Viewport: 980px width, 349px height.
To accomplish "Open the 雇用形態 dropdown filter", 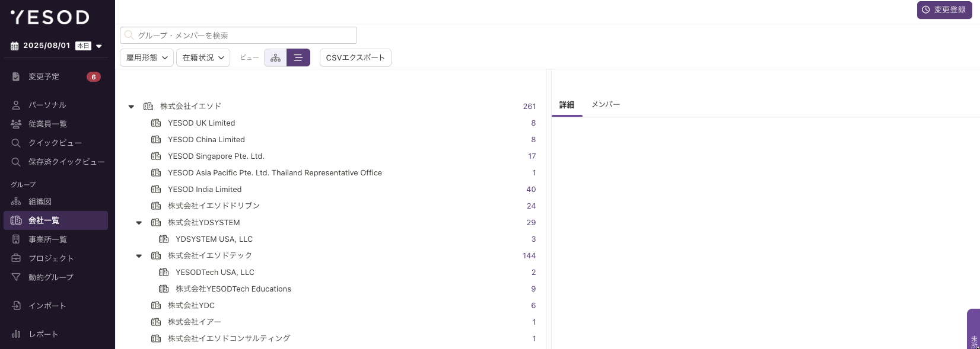I will pos(147,57).
